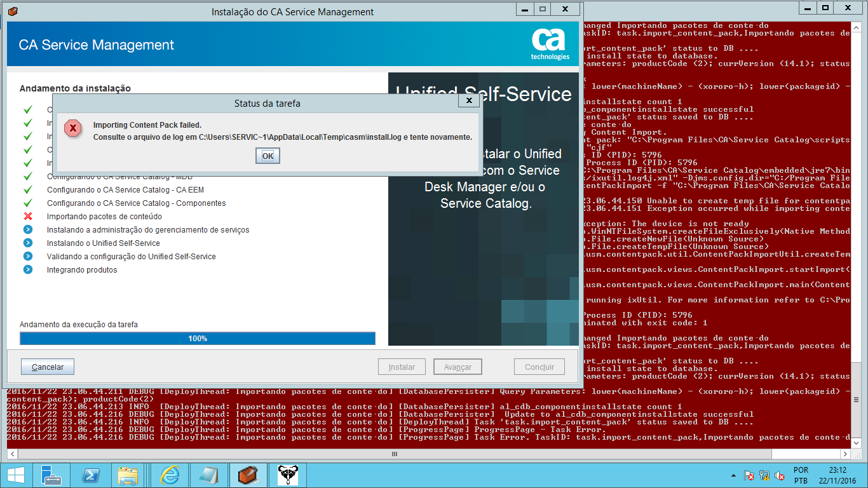Image resolution: width=868 pixels, height=488 pixels.
Task: Switch to the notepad app in taskbar
Action: [x=208, y=475]
